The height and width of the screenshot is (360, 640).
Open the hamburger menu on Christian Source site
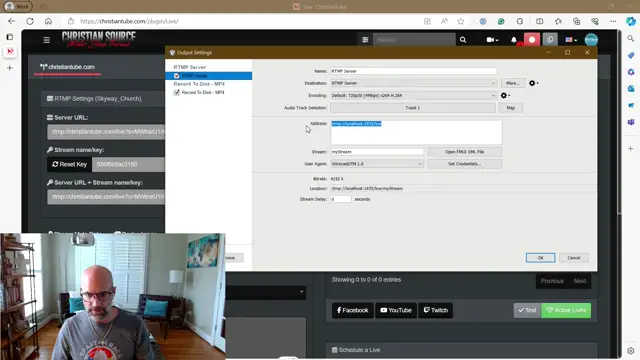pos(47,40)
